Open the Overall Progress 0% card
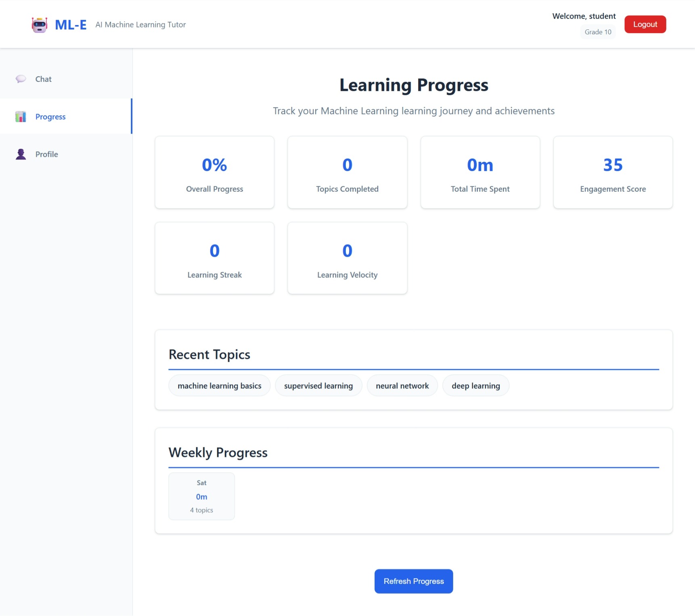The image size is (695, 616). click(215, 172)
